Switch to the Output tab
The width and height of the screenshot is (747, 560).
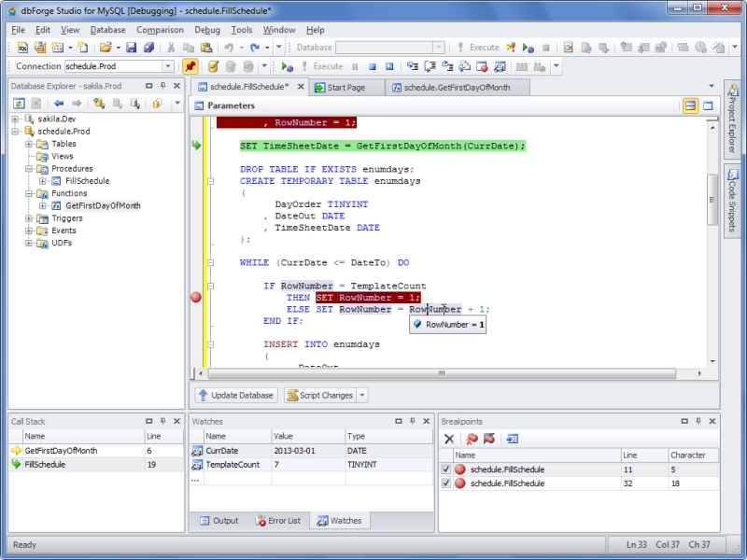(219, 521)
